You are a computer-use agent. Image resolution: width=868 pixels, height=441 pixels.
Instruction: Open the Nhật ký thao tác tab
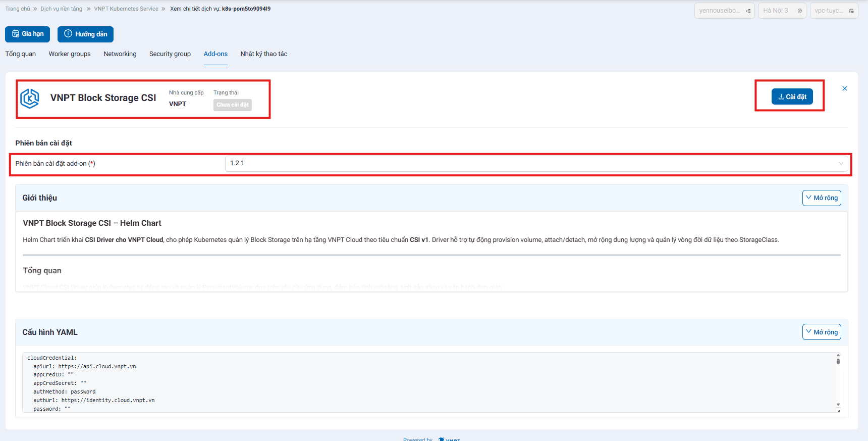click(x=263, y=54)
